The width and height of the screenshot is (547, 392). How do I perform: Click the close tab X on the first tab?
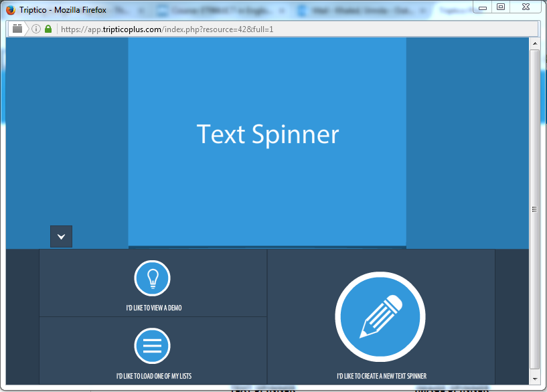point(141,11)
